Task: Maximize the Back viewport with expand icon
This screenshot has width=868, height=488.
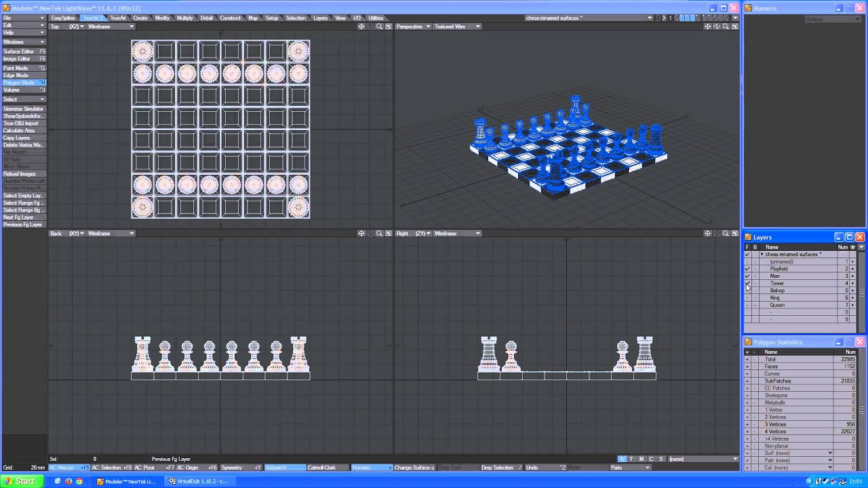Action: coord(388,233)
